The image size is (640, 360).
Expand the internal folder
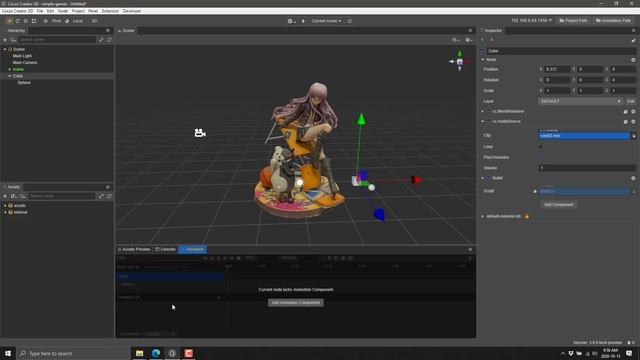point(5,212)
